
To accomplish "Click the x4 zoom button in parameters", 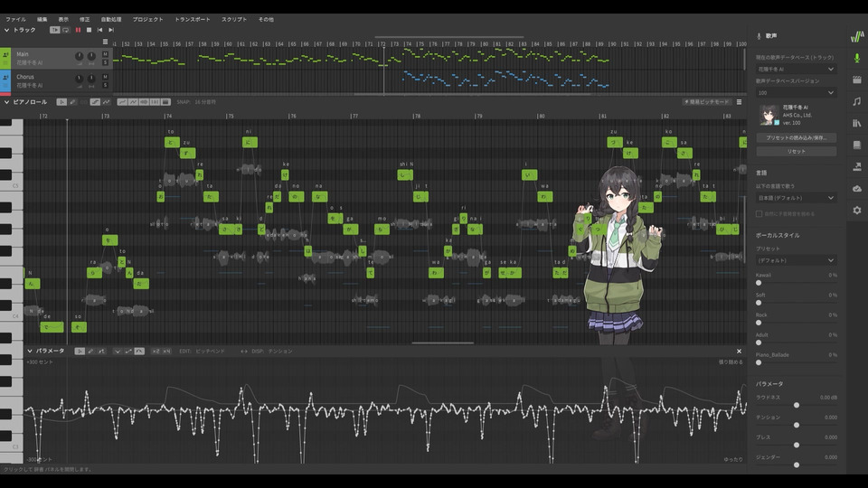I will click(166, 351).
